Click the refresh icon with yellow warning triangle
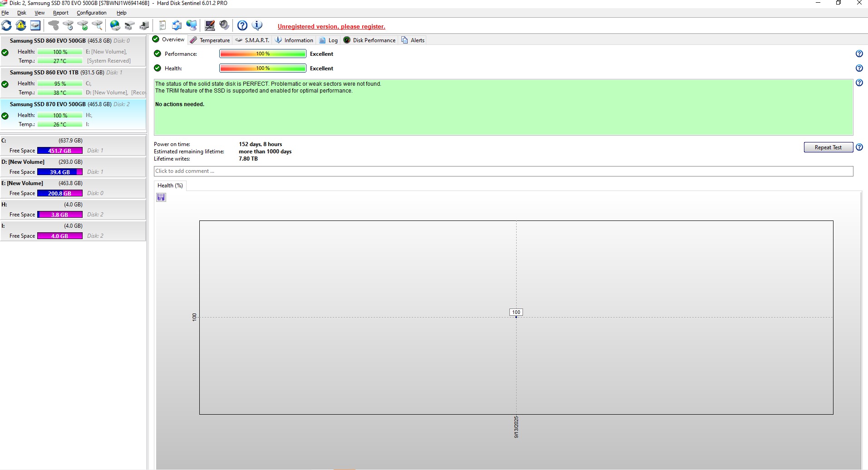 click(21, 25)
